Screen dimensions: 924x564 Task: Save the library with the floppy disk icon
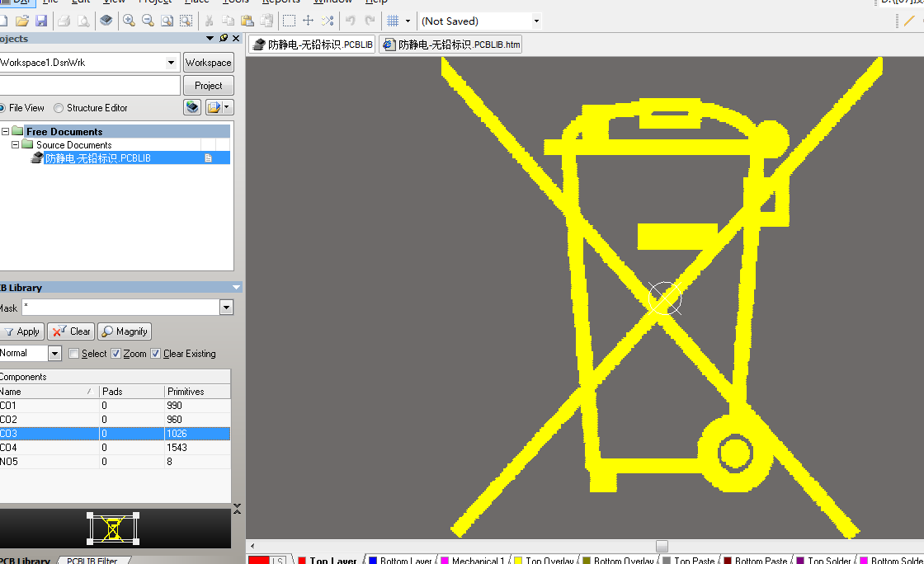point(41,21)
